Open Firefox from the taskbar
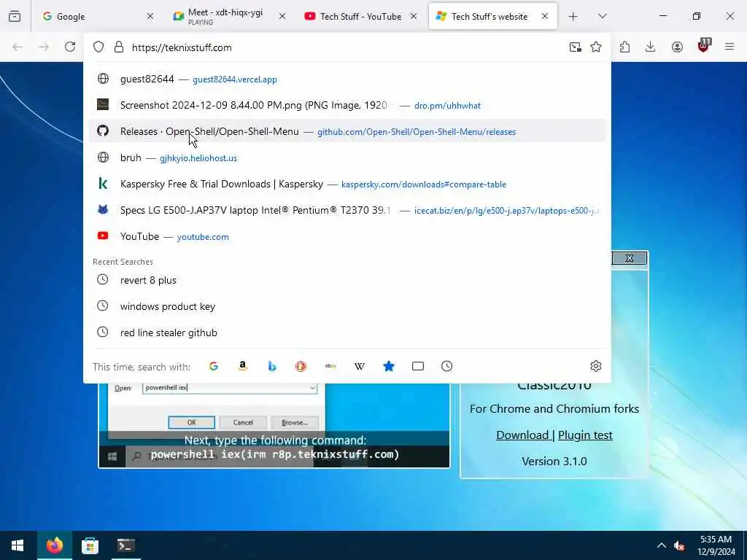 (54, 545)
